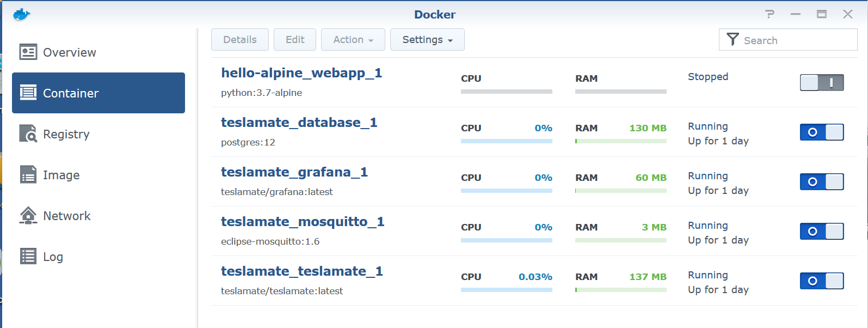Expand the Settings dropdown
Viewport: 868px width, 328px height.
click(x=427, y=40)
